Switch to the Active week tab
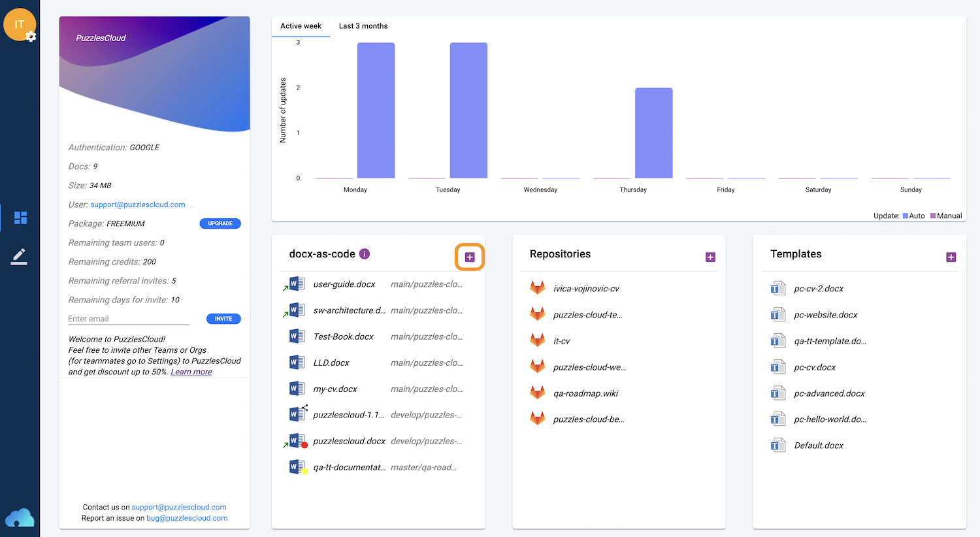980x537 pixels. point(301,26)
